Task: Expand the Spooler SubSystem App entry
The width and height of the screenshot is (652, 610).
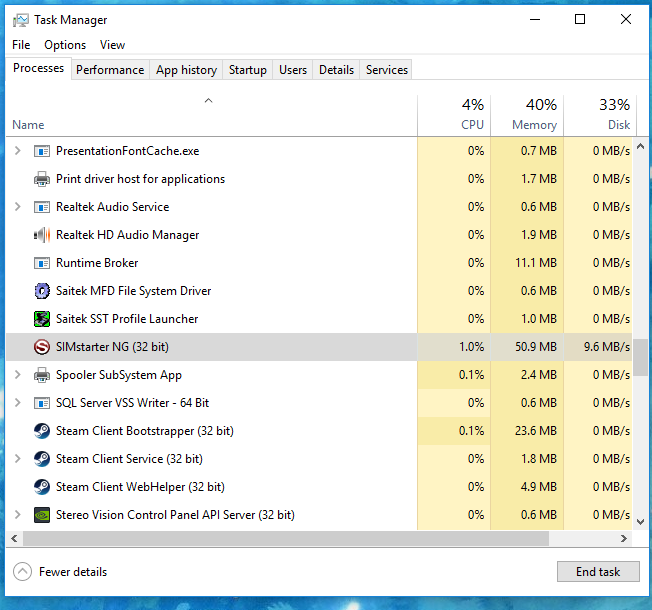Action: tap(17, 375)
